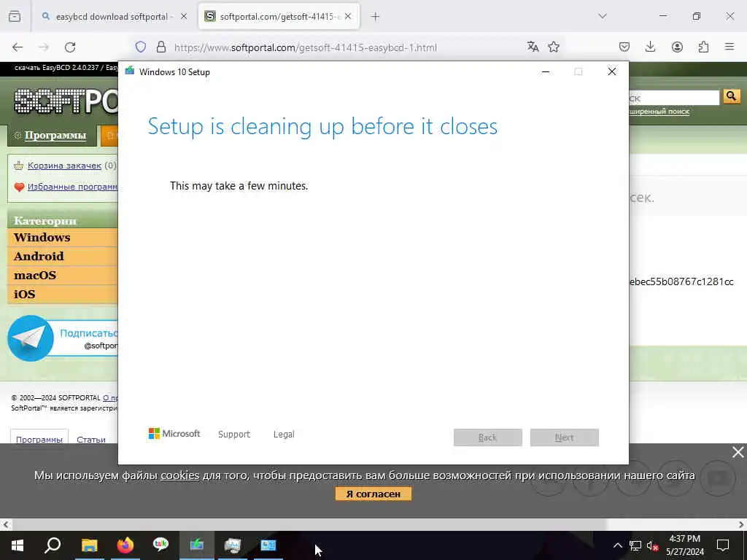Open Firefox hamburger application menu
This screenshot has height=560, width=747.
coord(729,47)
